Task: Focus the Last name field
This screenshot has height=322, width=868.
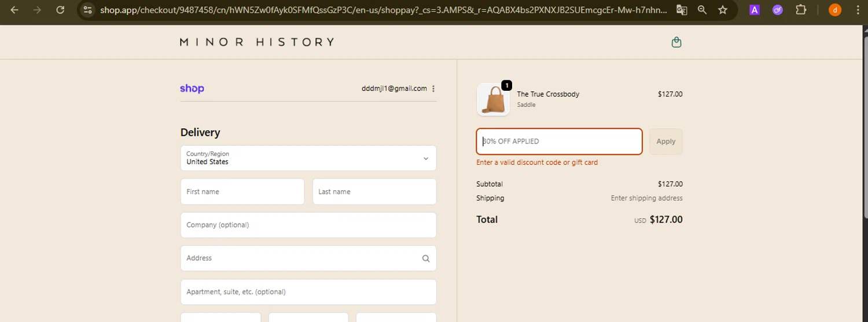Action: click(374, 191)
